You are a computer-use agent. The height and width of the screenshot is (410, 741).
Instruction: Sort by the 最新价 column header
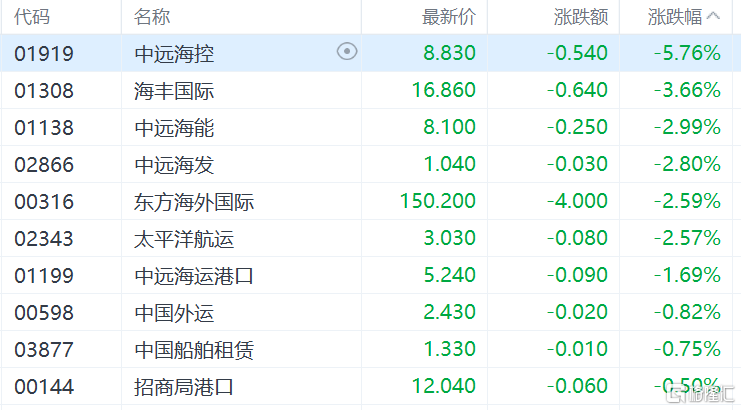pos(448,17)
